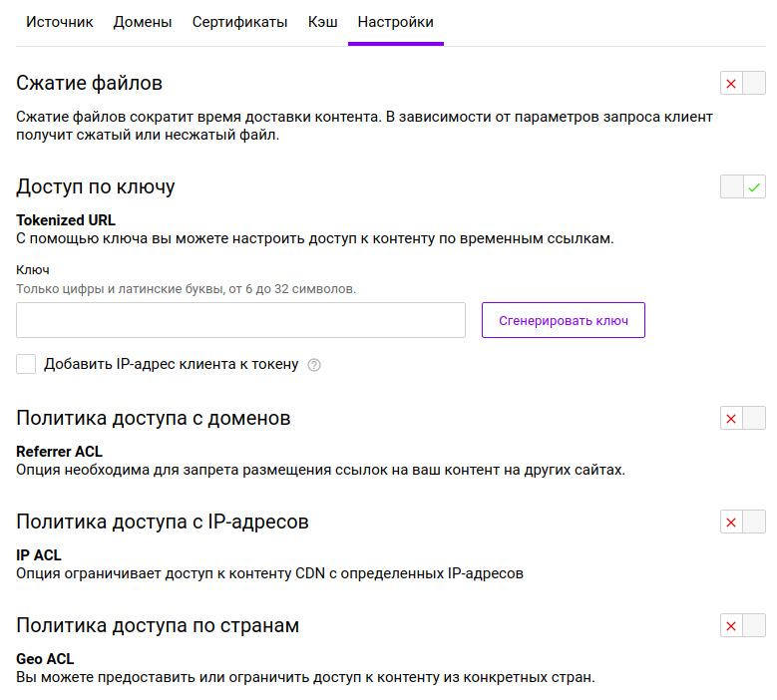Disable the Доступ по ключу toggle
The height and width of the screenshot is (700, 777).
tap(743, 186)
